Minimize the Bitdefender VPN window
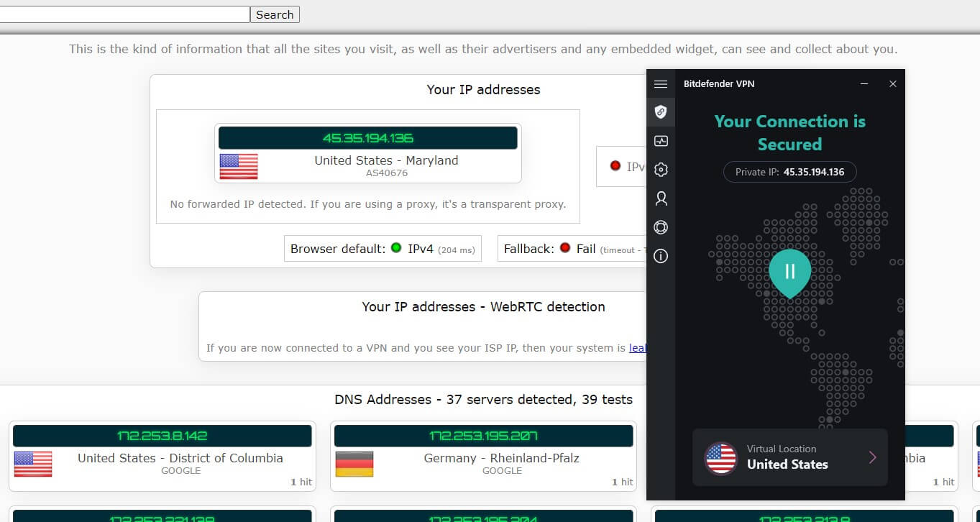 [865, 84]
